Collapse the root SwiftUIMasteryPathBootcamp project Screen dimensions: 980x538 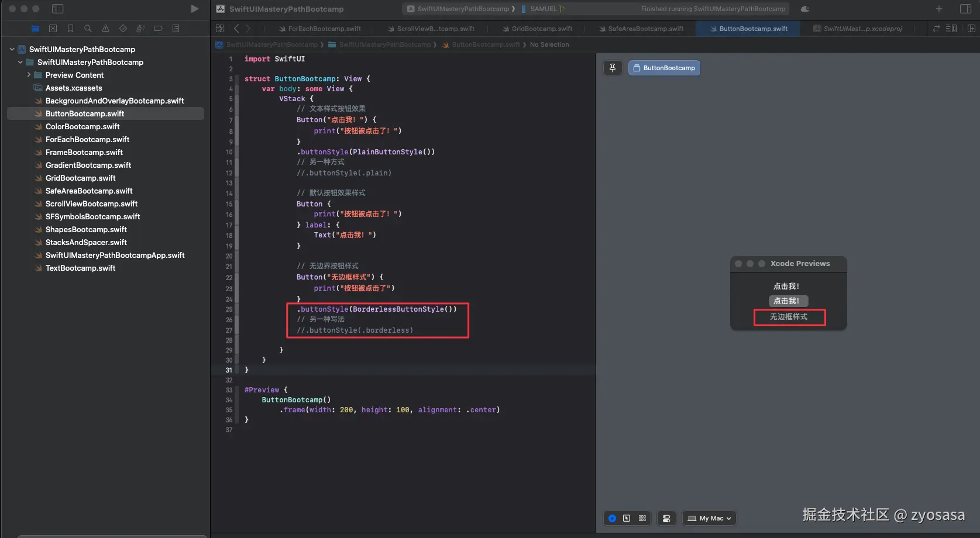12,49
